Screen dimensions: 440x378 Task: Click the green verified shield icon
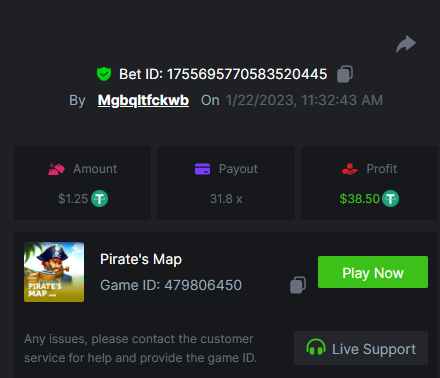104,74
